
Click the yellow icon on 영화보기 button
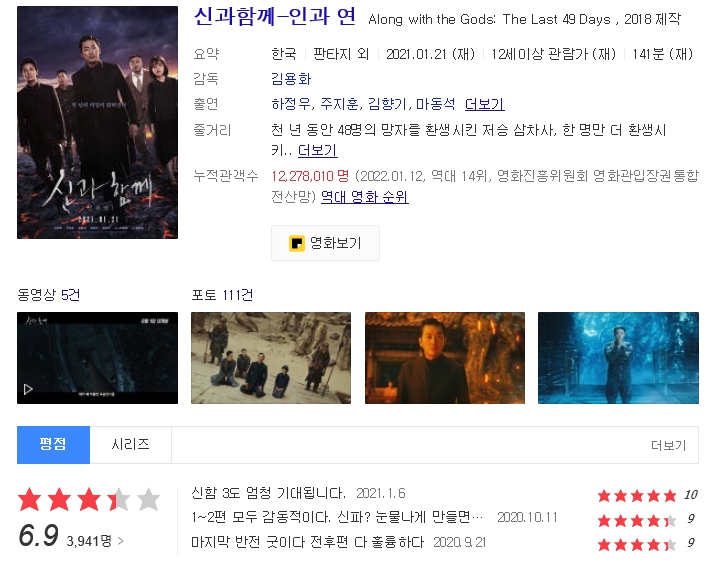pyautogui.click(x=297, y=243)
